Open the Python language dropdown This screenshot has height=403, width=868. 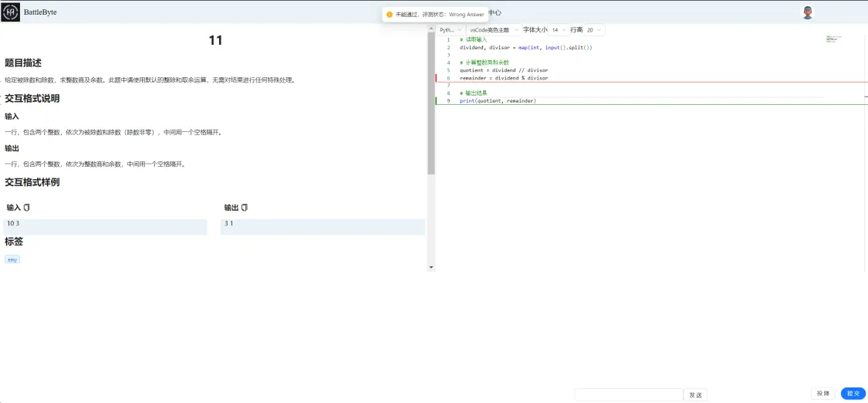coord(450,30)
